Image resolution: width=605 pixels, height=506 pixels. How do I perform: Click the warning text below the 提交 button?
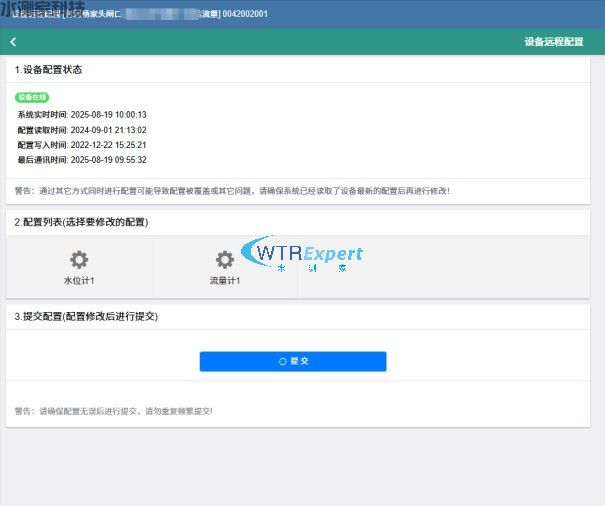113,411
